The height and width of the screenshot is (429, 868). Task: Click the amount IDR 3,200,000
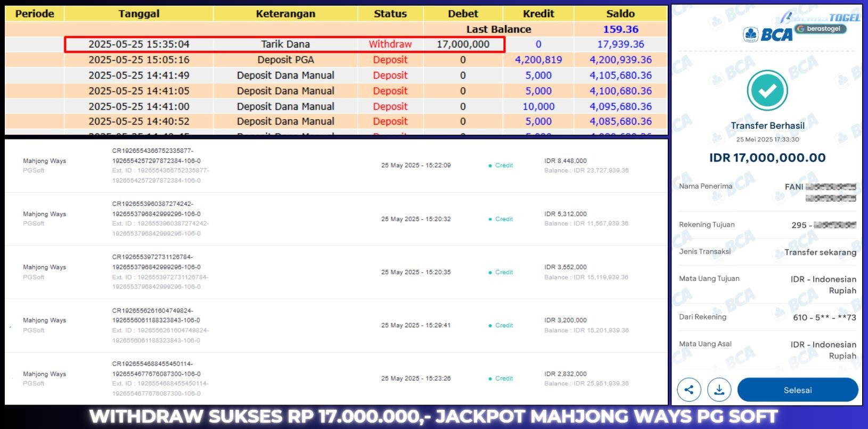point(566,320)
